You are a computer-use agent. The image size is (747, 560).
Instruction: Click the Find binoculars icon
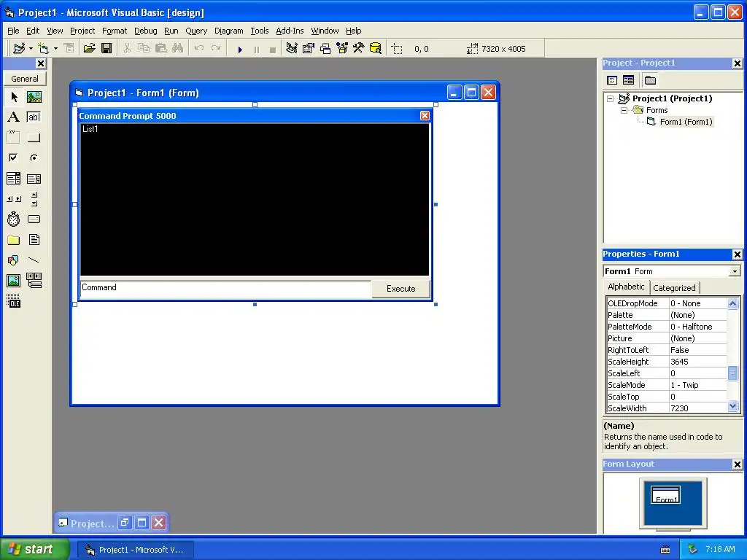click(178, 49)
